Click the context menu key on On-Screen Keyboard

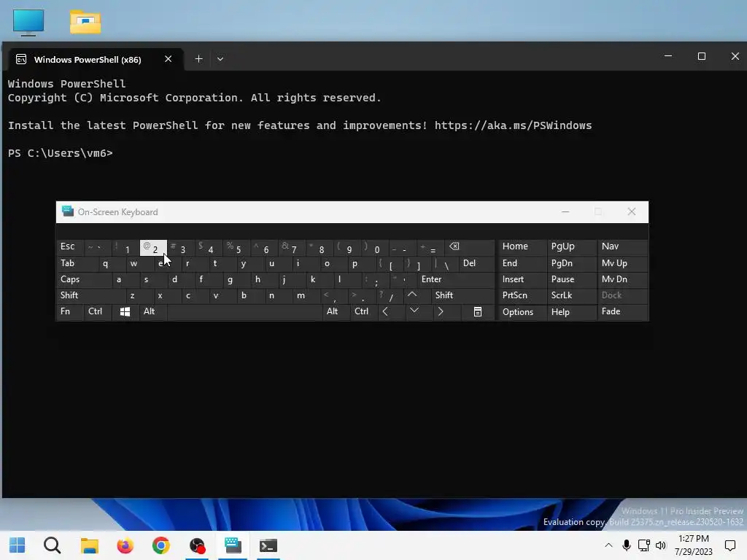point(478,311)
